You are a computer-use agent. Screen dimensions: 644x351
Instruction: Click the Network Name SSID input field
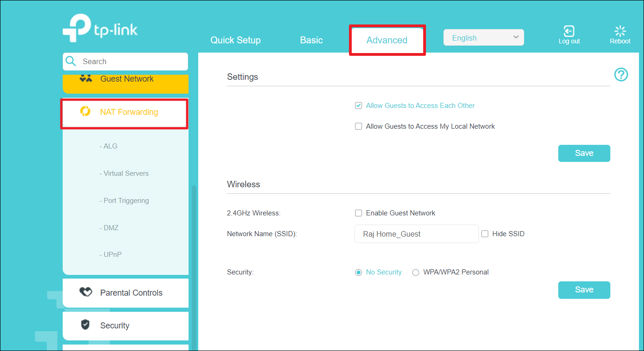click(416, 234)
